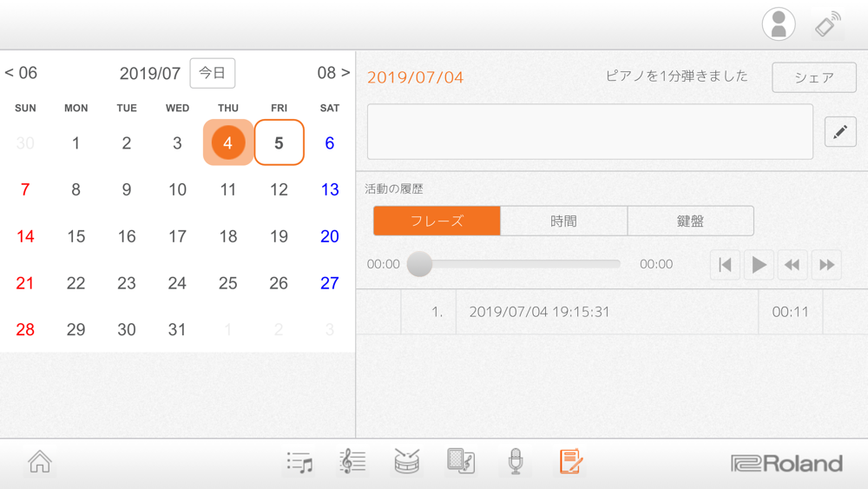The height and width of the screenshot is (489, 868).
Task: Go to the home screen icon
Action: 40,462
